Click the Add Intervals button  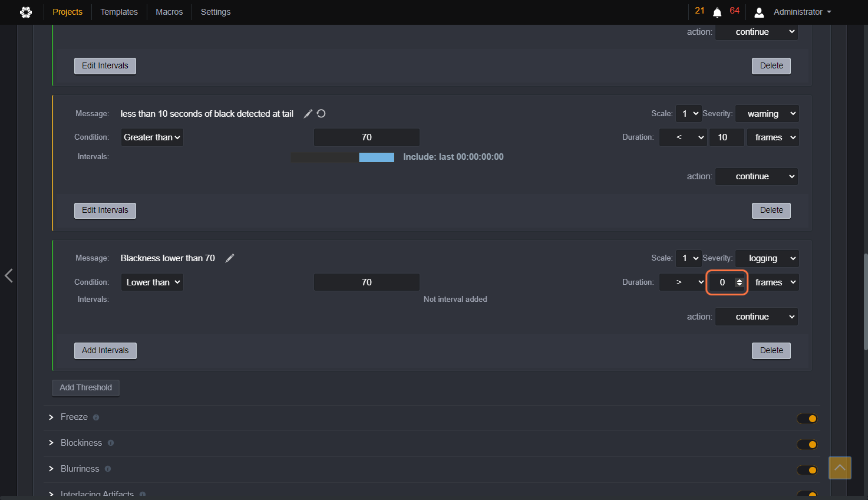click(x=105, y=351)
